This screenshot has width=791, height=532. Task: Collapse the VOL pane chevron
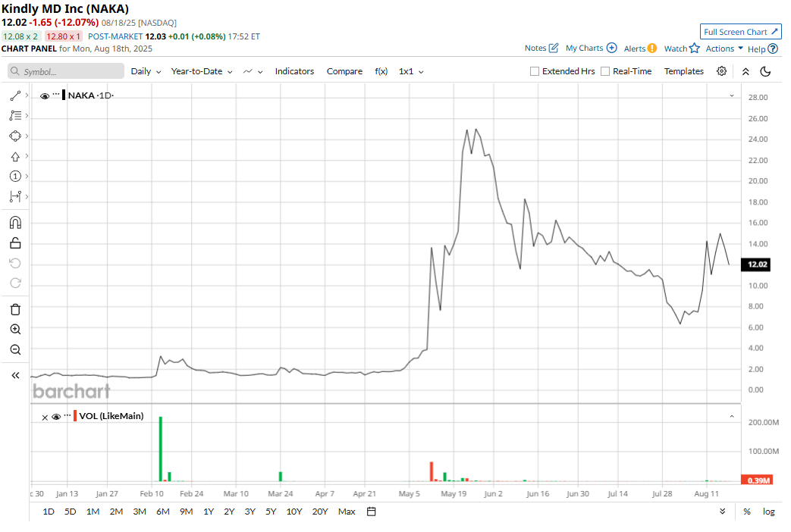[x=732, y=417]
